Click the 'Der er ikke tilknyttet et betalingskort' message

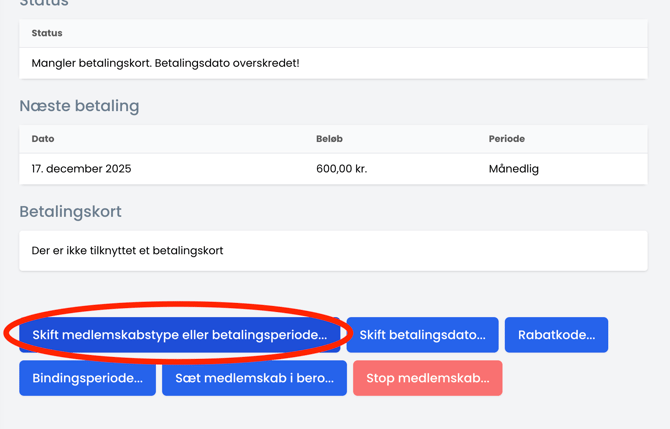pos(127,251)
